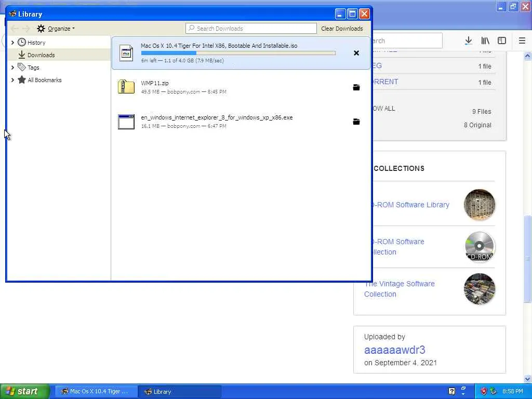Click the red security shield tray icon
The width and height of the screenshot is (532, 399).
tap(484, 391)
